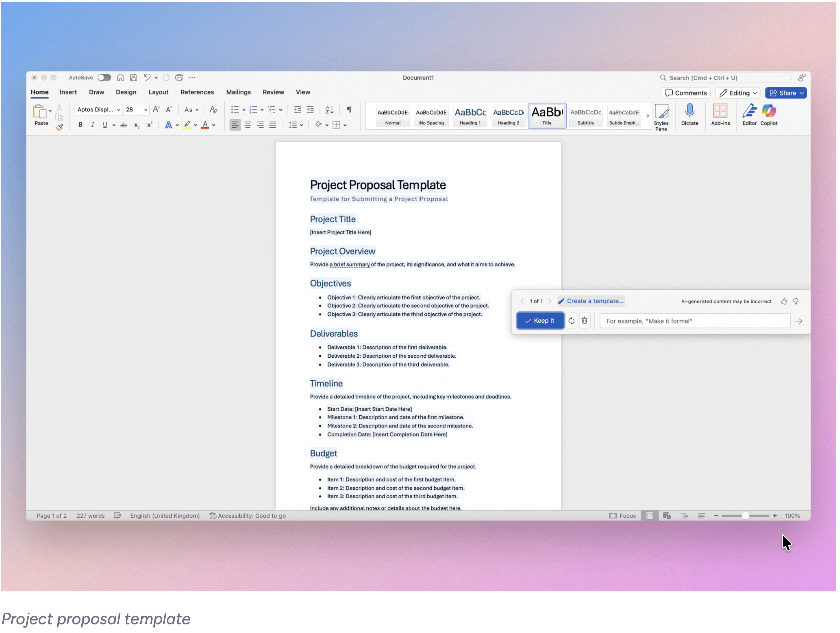Open the Styles Pane

pos(662,116)
